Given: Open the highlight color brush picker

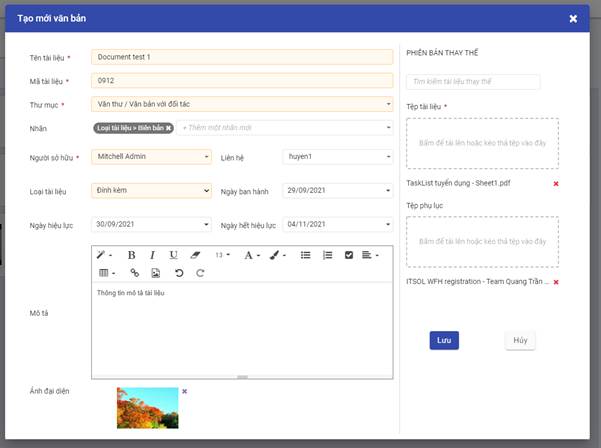Looking at the screenshot, I should (278, 255).
